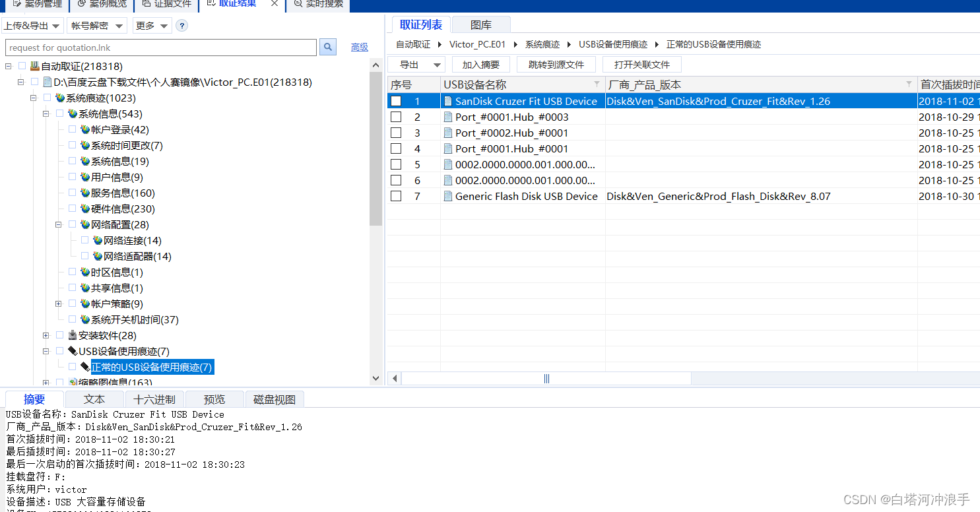Collapse the 自动取证(218318) root node
980x512 pixels.
9,66
